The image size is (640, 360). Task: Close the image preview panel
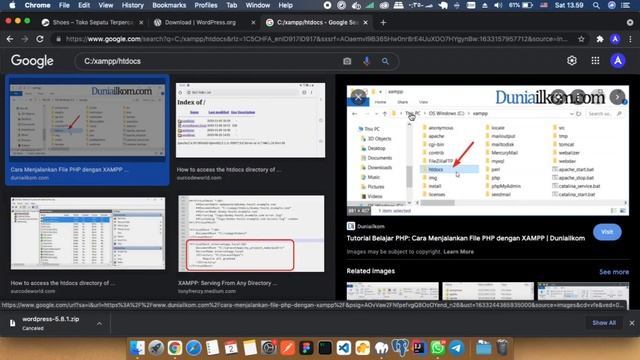tap(358, 97)
